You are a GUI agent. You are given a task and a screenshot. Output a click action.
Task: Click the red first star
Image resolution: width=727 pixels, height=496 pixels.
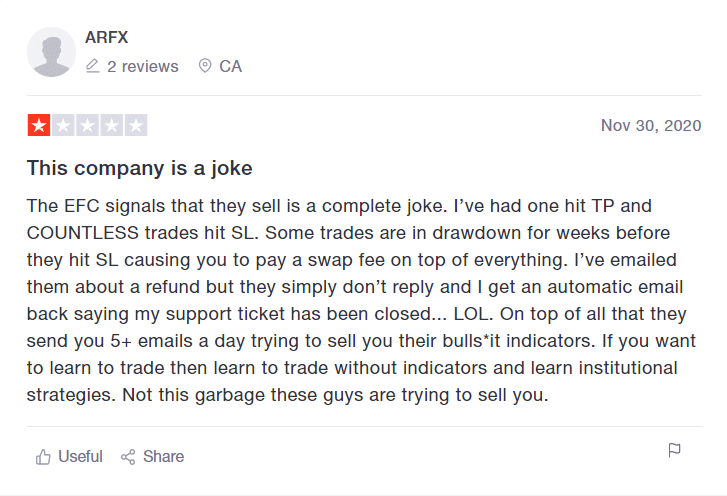coord(39,125)
